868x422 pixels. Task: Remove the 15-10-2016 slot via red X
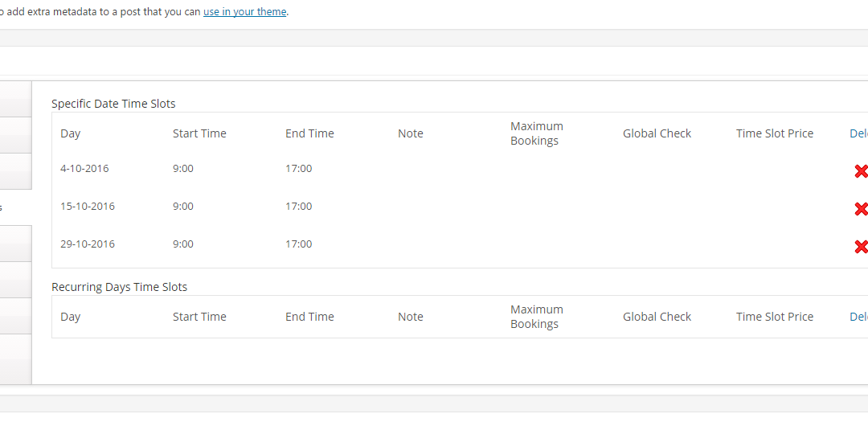tap(861, 209)
